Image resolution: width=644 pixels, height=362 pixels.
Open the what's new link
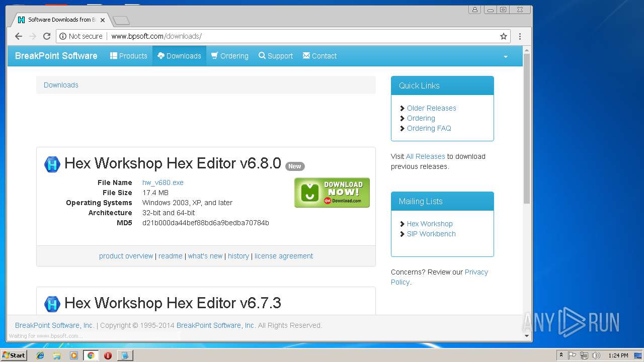click(x=205, y=256)
